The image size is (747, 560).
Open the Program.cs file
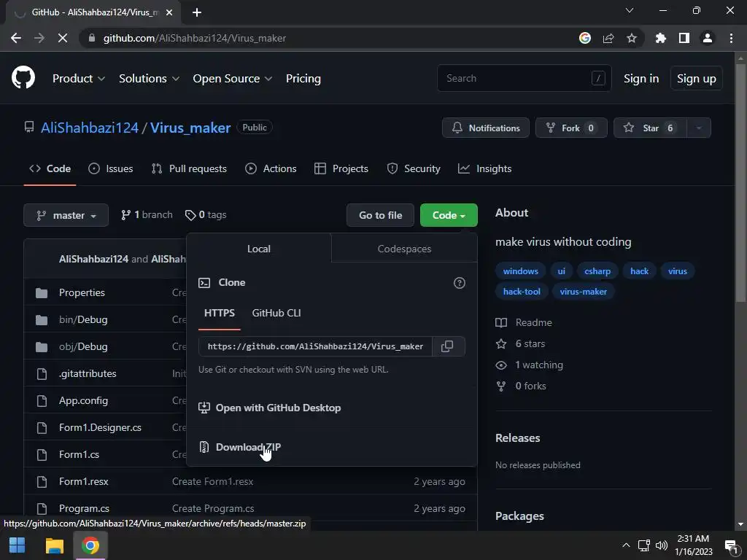coord(85,508)
